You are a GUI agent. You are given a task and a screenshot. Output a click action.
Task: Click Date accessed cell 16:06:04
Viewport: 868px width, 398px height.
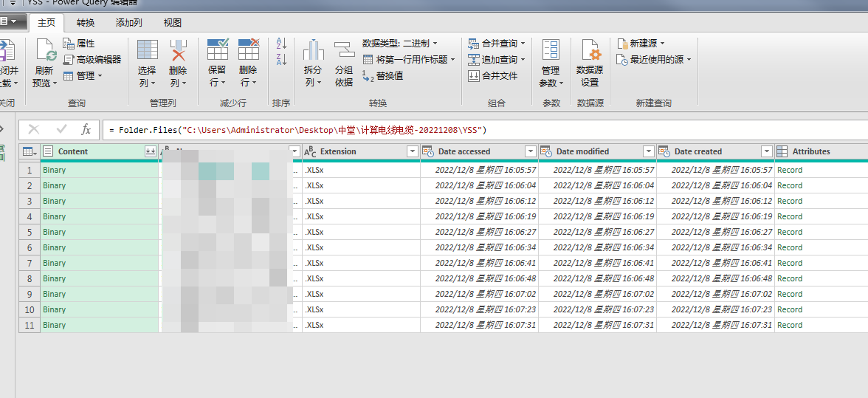(480, 185)
